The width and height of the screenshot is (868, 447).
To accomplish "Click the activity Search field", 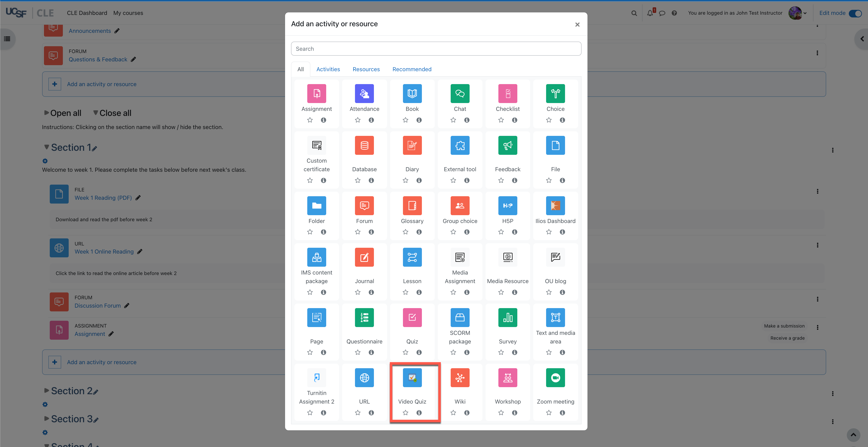I will point(436,49).
